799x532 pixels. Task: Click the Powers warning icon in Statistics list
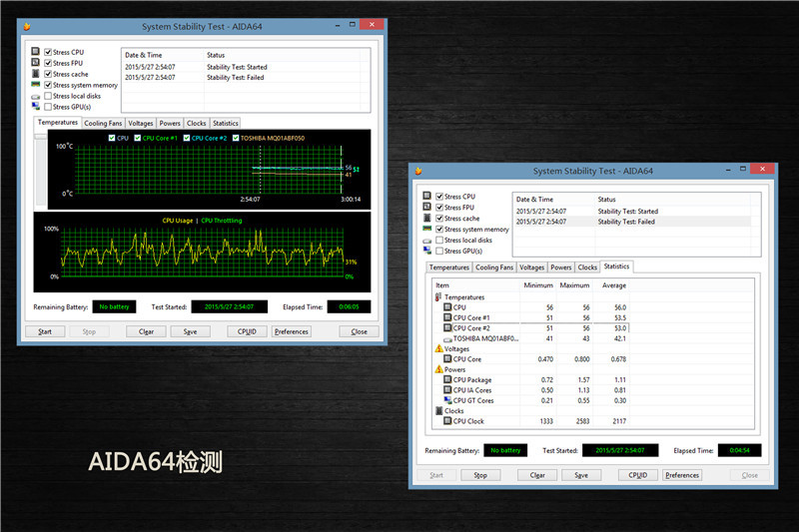coord(438,369)
